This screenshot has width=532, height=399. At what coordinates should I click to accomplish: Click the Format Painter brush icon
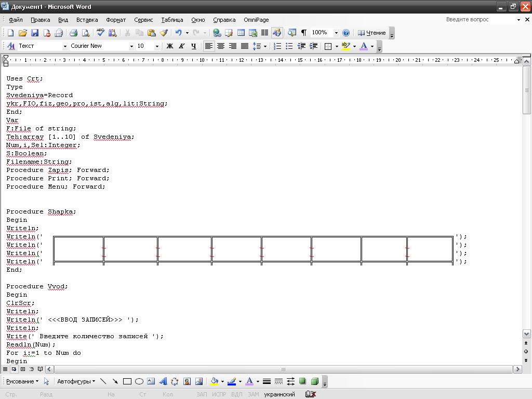[x=164, y=33]
